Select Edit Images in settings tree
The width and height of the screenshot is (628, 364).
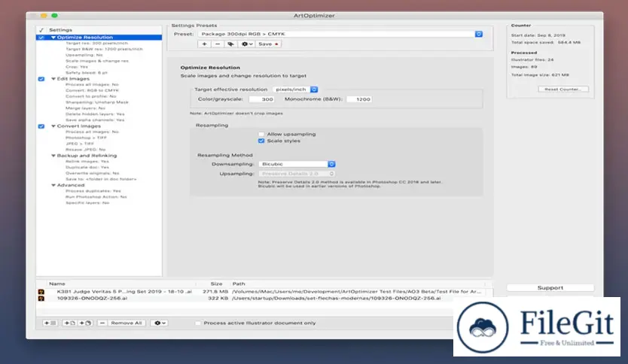click(x=73, y=79)
